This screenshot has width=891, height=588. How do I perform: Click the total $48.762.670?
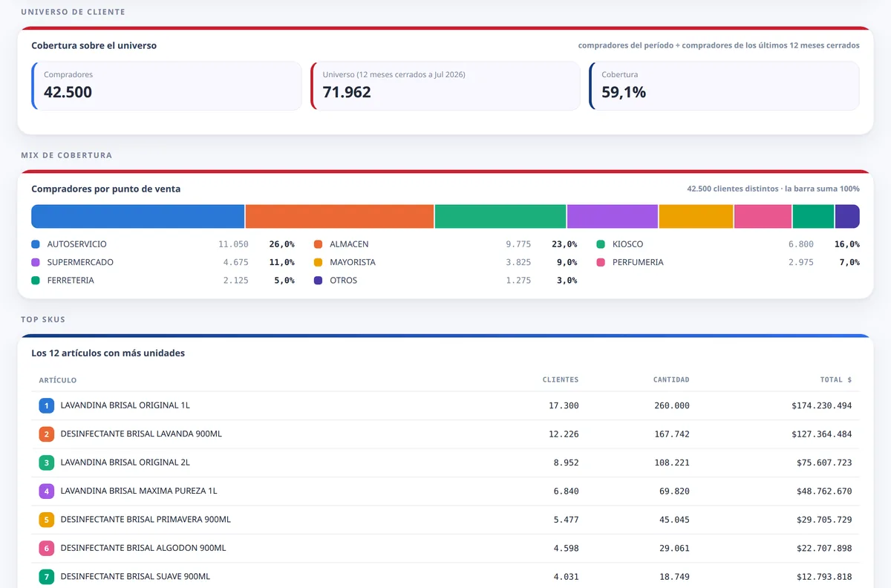[824, 491]
